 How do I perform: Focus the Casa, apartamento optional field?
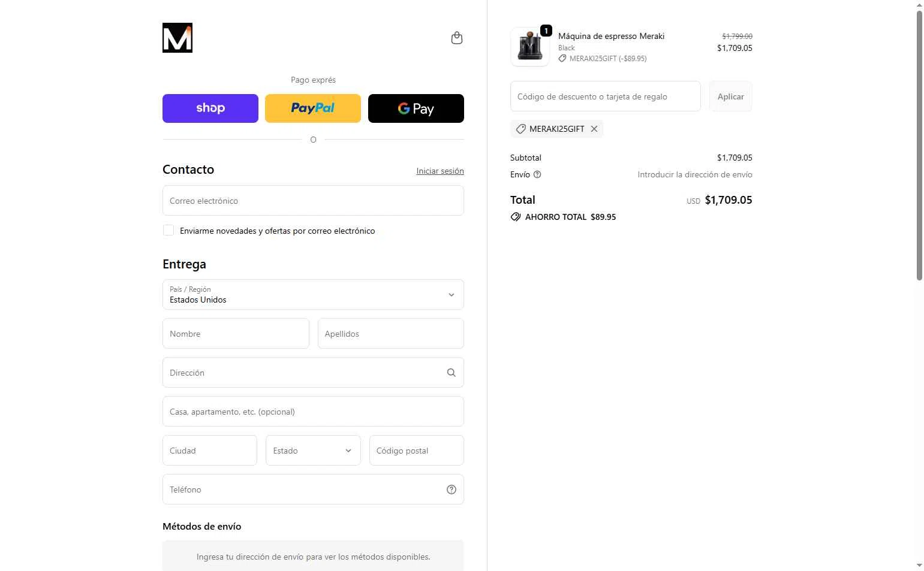point(313,411)
